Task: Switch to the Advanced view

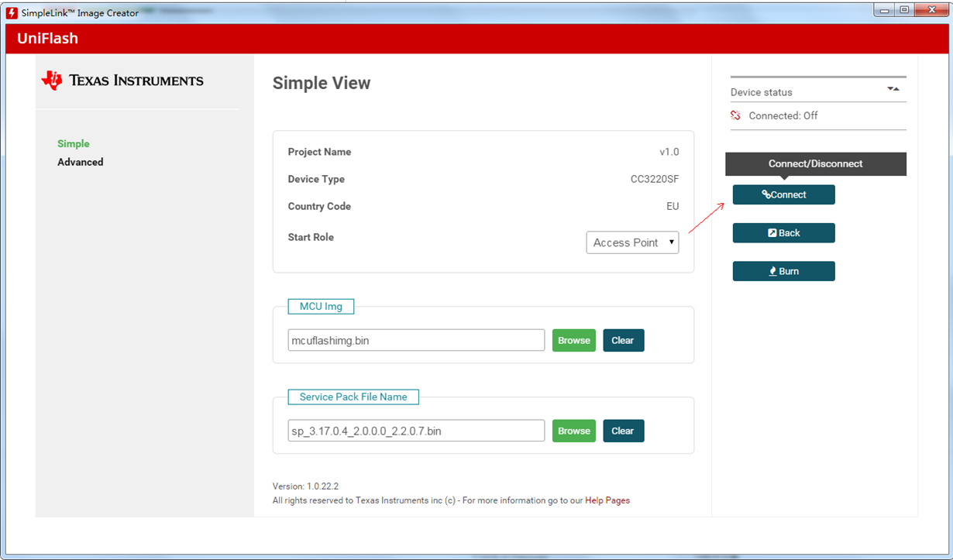Action: point(80,162)
